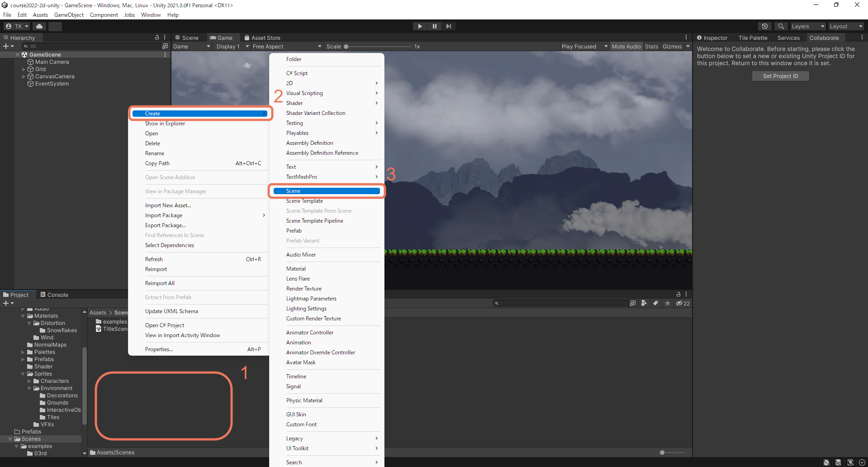Open the Unity Cloud services icon
The height and width of the screenshot is (467, 868).
tap(39, 26)
